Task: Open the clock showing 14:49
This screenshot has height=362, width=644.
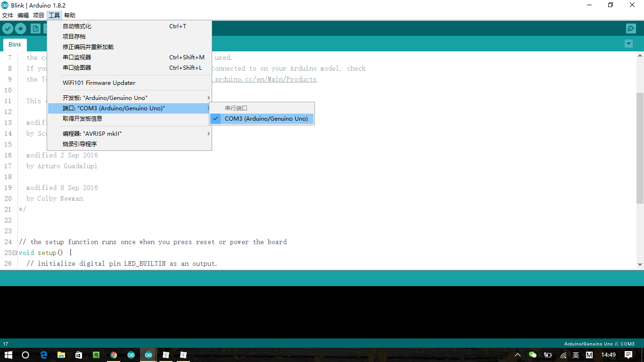Action: coord(608,355)
